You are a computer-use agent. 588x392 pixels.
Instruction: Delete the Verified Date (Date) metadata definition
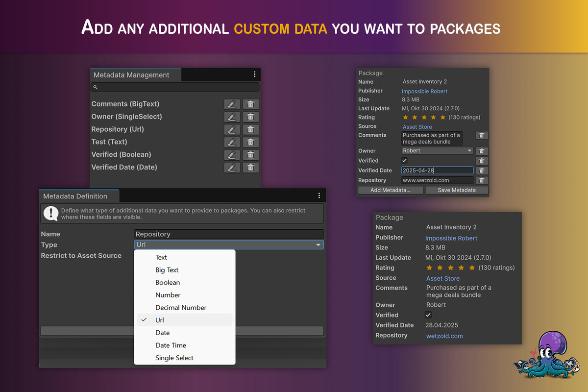click(250, 167)
